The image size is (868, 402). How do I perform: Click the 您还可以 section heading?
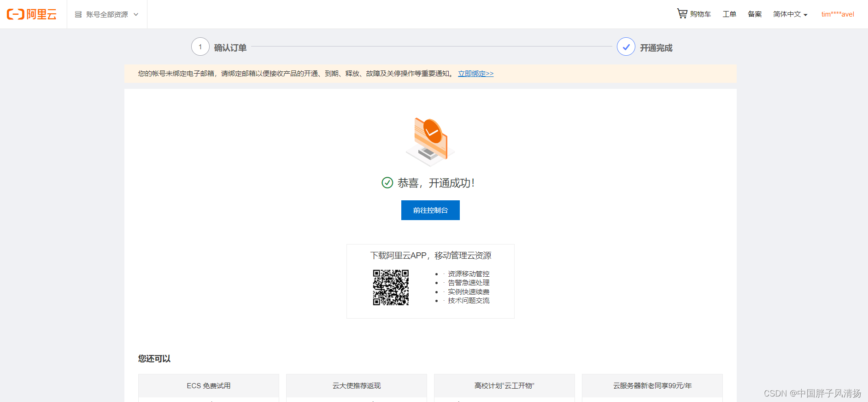(x=154, y=359)
